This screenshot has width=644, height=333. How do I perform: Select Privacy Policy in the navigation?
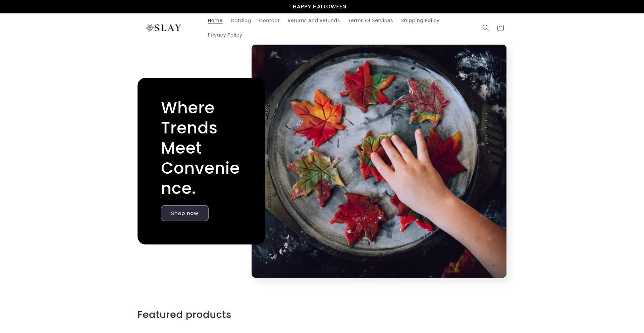tap(225, 35)
